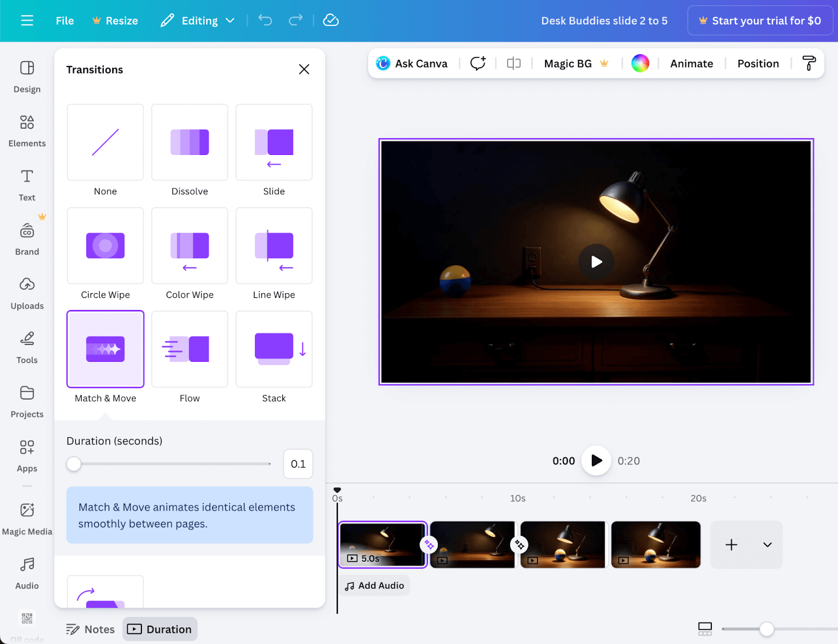
Task: Expand the add page chevron in timeline
Action: pyautogui.click(x=767, y=545)
